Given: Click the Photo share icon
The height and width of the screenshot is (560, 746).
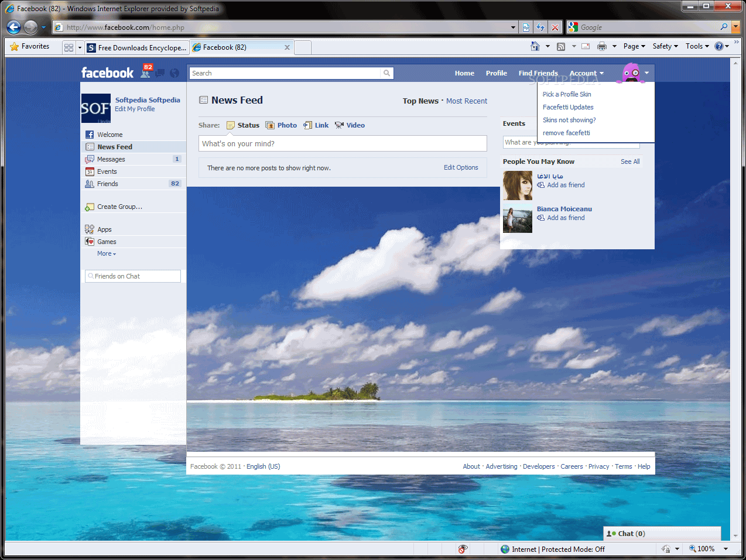Looking at the screenshot, I should (x=270, y=125).
